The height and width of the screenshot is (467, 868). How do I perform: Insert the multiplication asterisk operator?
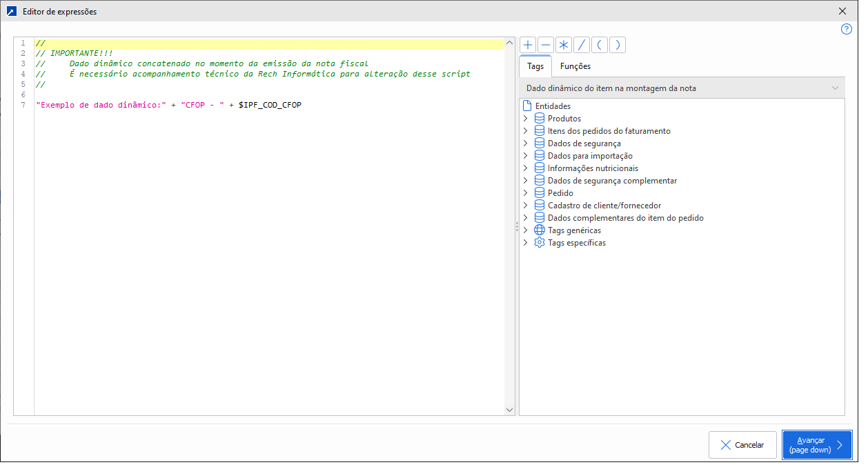tap(564, 45)
